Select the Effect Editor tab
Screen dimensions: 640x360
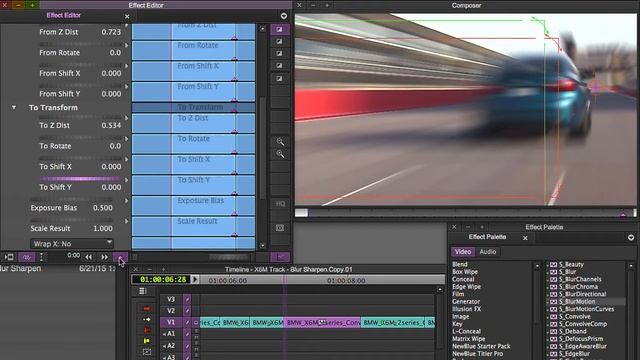64,16
